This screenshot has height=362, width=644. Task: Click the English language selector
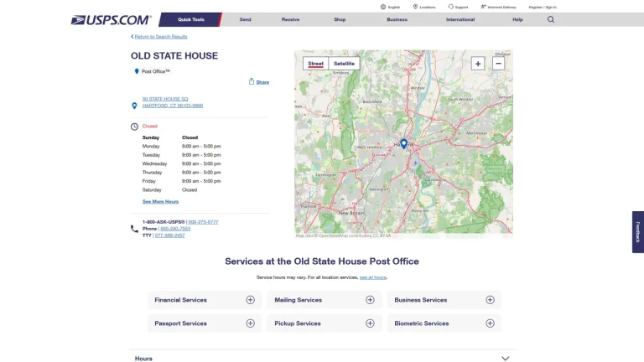394,7
